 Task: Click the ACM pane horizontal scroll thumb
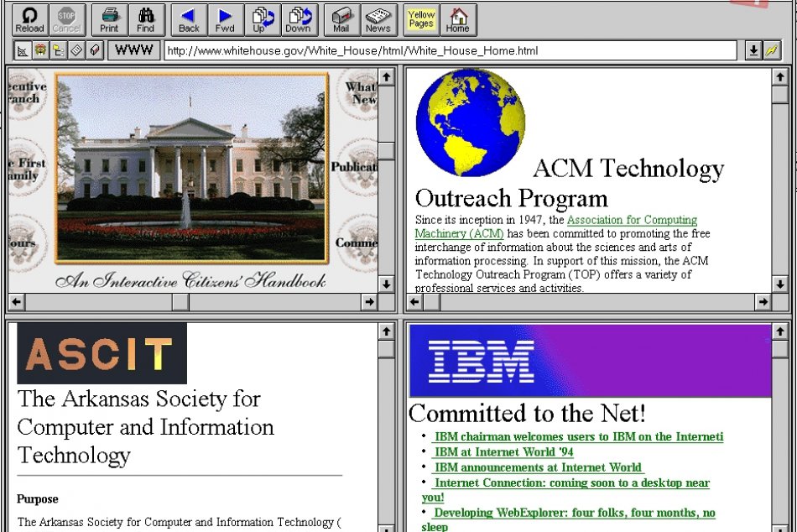pyautogui.click(x=432, y=302)
